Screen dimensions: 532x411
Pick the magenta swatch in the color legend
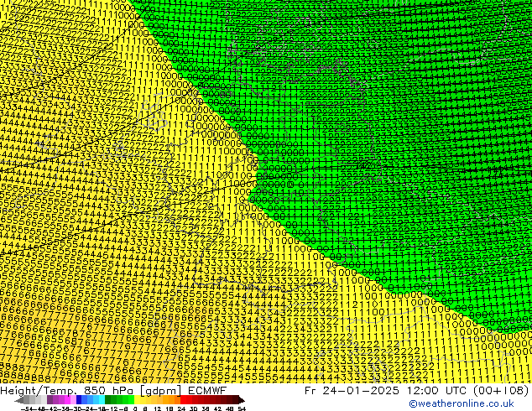[x=67, y=400]
